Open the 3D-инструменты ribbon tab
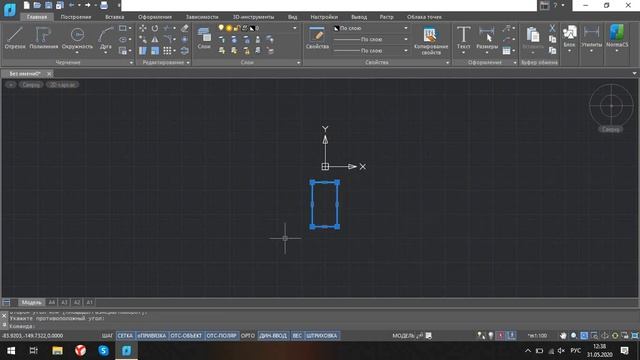640x360 pixels. coord(253,17)
